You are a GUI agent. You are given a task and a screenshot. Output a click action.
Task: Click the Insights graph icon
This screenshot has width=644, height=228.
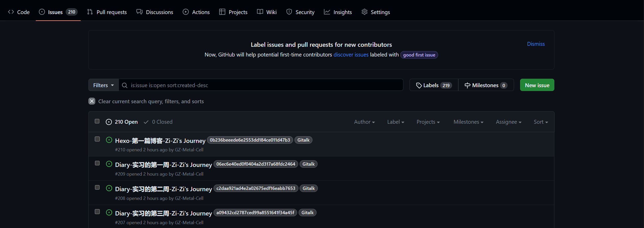327,12
